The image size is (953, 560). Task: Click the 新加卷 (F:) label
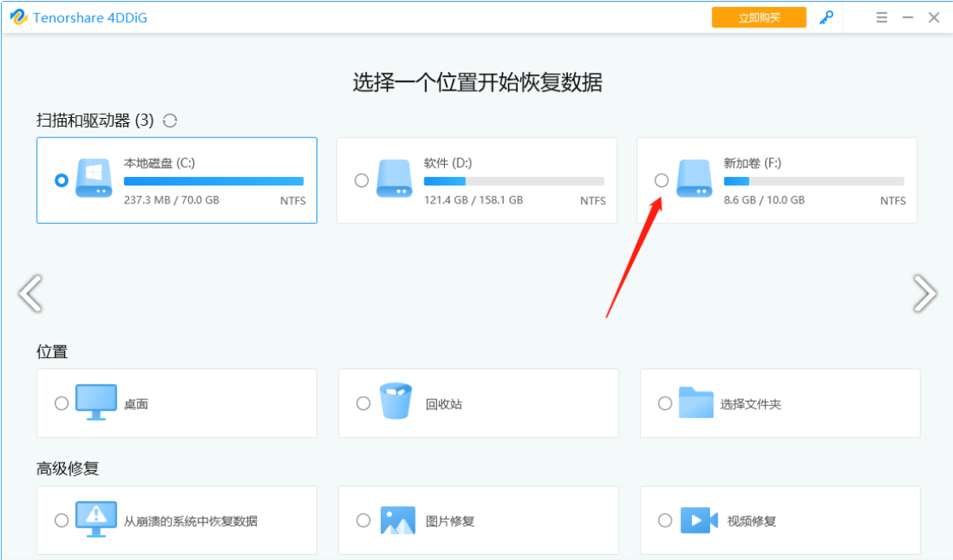[753, 162]
